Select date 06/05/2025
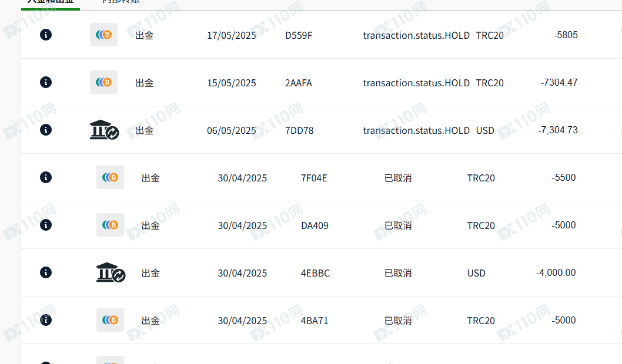Screen dimensions: 622x364 coord(232,131)
